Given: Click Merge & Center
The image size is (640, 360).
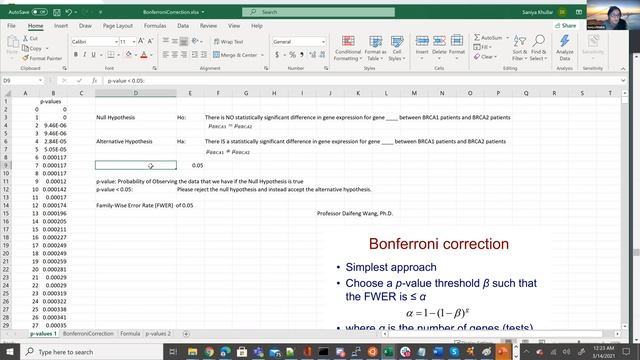Looking at the screenshot, I should (235, 55).
